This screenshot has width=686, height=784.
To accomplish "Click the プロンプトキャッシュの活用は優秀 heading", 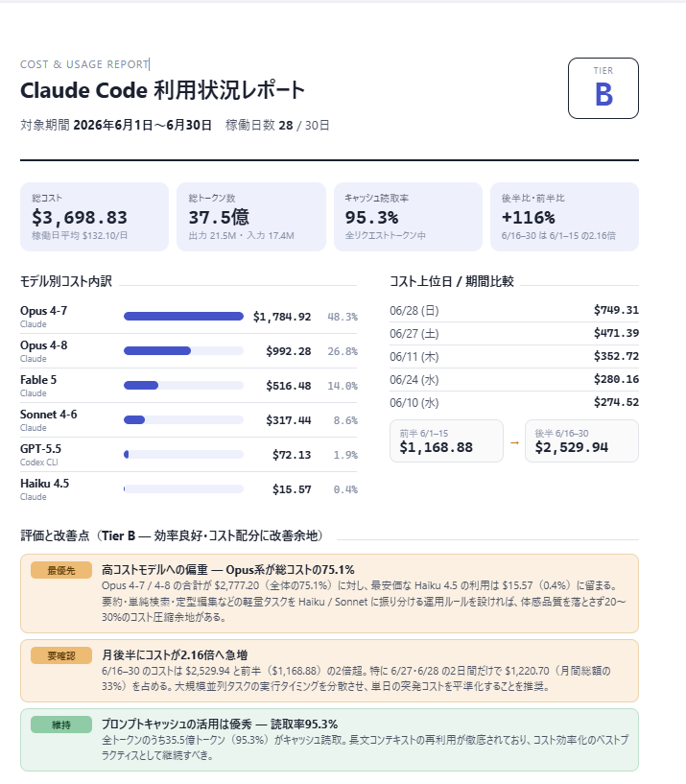I will click(x=220, y=724).
